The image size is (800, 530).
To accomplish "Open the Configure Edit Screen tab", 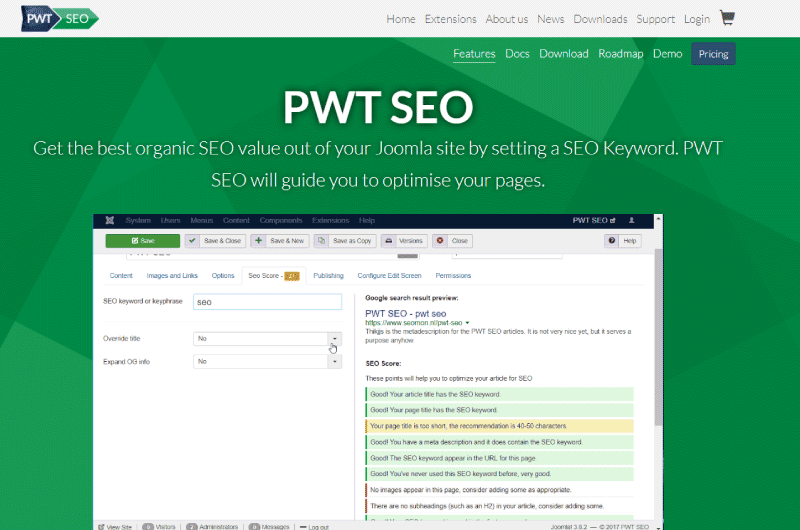I will (x=389, y=275).
